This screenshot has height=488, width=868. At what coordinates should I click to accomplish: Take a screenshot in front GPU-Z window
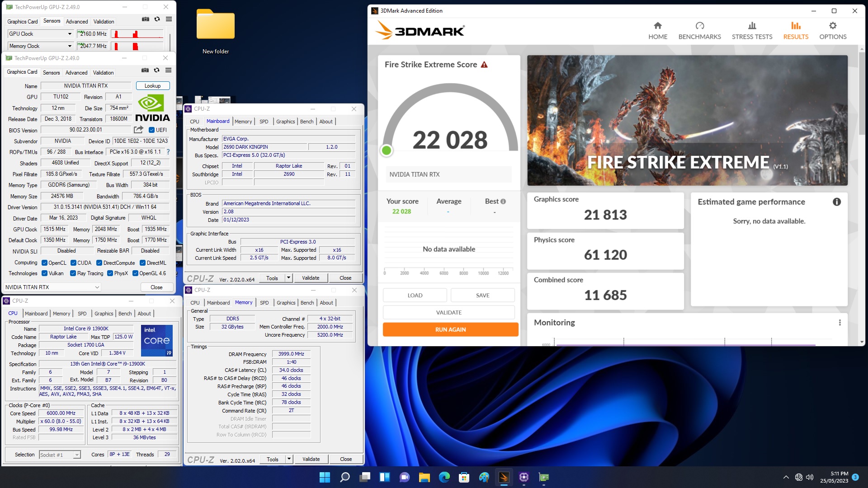pos(145,70)
